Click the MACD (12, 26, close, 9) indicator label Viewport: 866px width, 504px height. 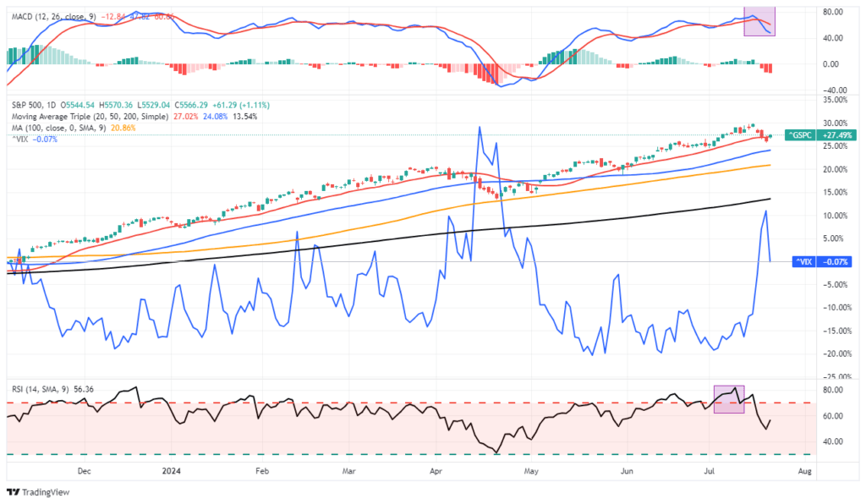pyautogui.click(x=53, y=17)
